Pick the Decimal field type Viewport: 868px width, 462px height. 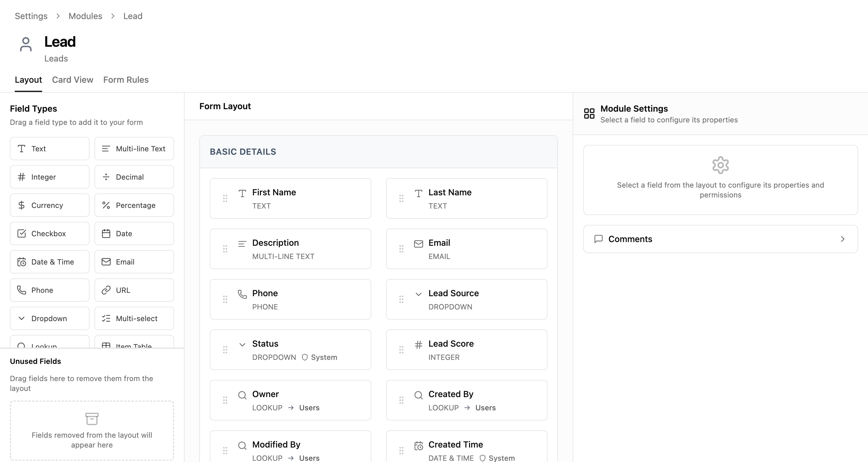point(134,177)
